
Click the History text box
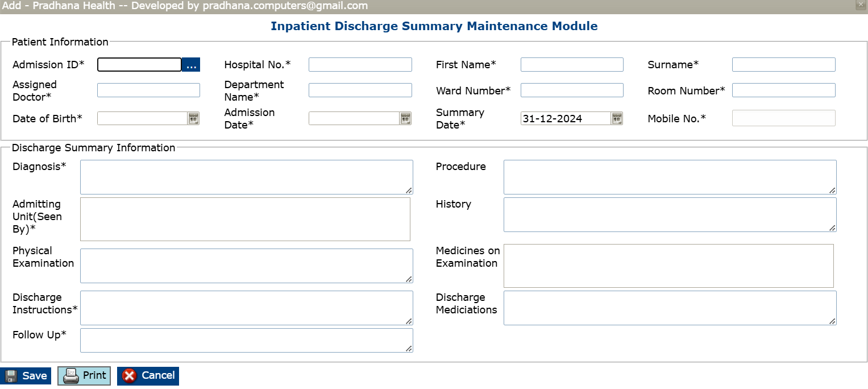(670, 214)
